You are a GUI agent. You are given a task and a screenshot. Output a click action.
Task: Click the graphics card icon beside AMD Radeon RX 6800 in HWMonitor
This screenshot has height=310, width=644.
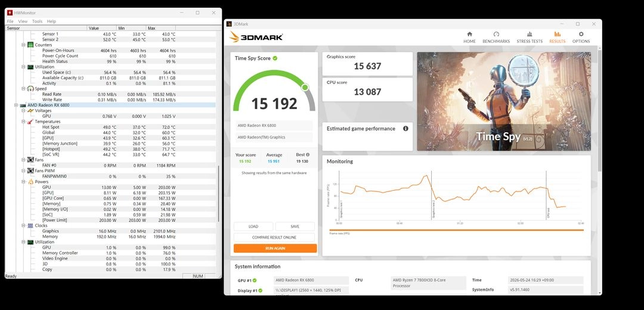[23, 105]
